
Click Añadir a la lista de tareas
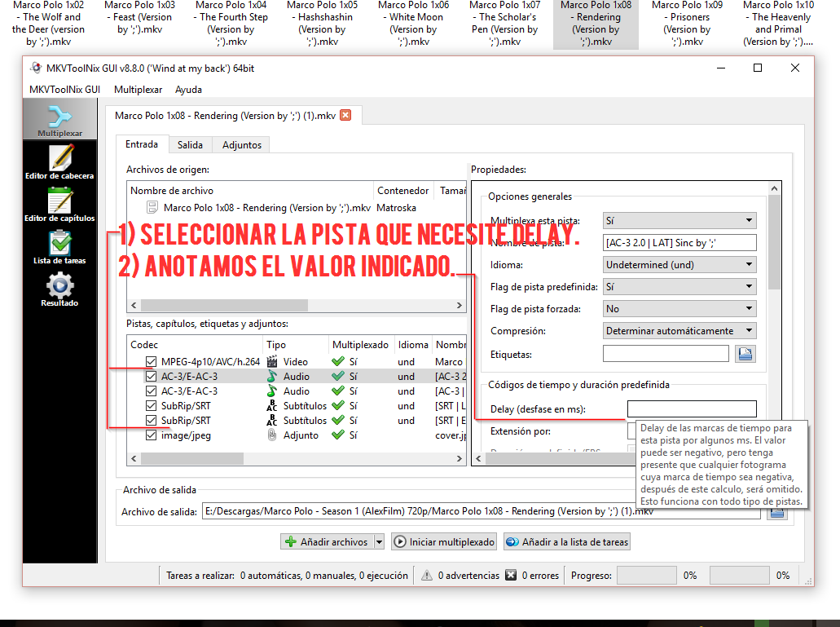pyautogui.click(x=567, y=541)
